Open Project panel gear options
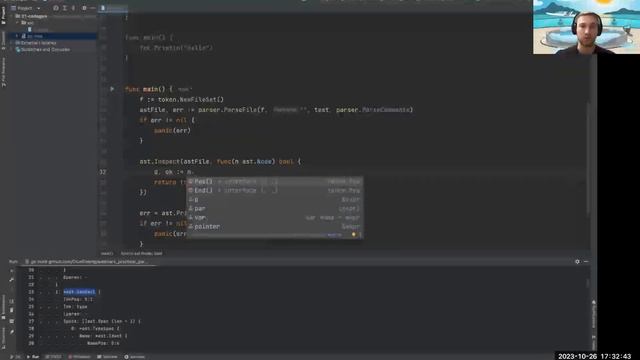Viewport: 640px width, 360px height. coord(84,8)
